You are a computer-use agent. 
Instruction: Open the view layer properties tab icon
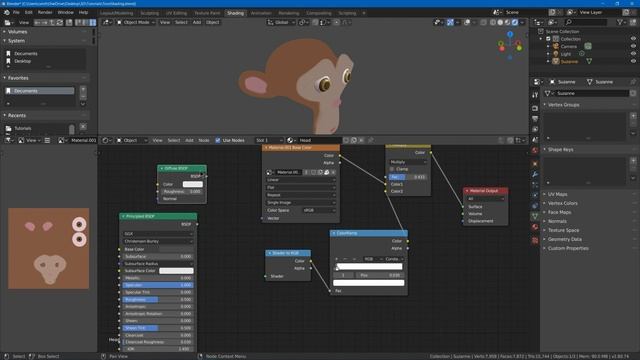coord(535,129)
